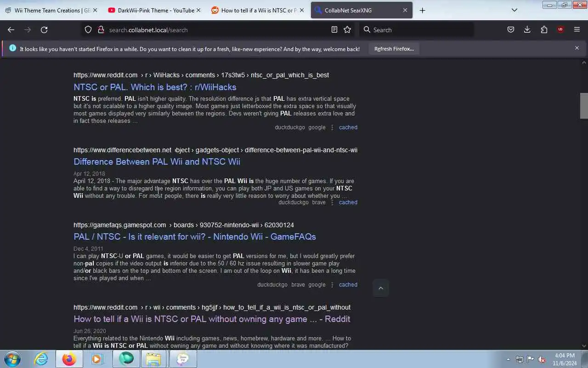
Task: Open a new tab with the plus button
Action: point(422,10)
